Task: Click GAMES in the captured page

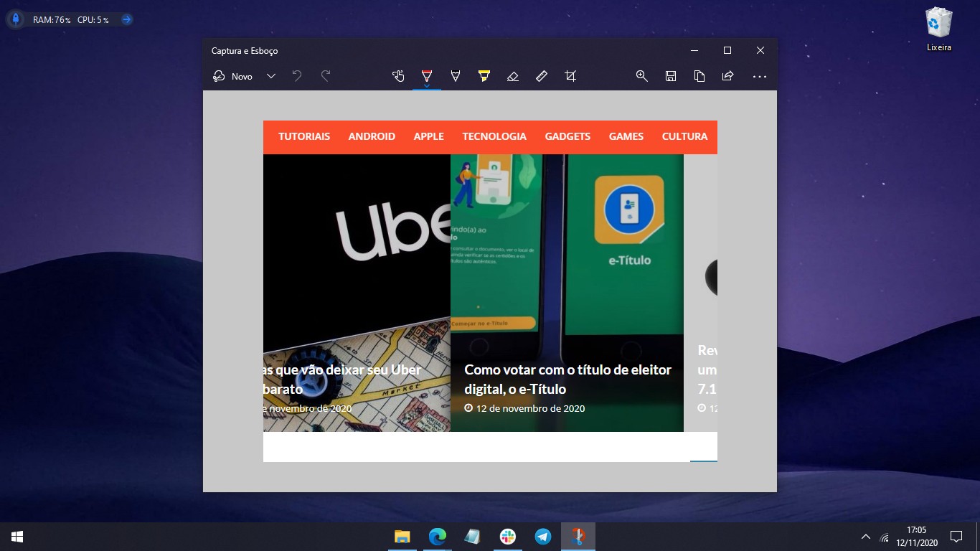Action: click(x=626, y=136)
